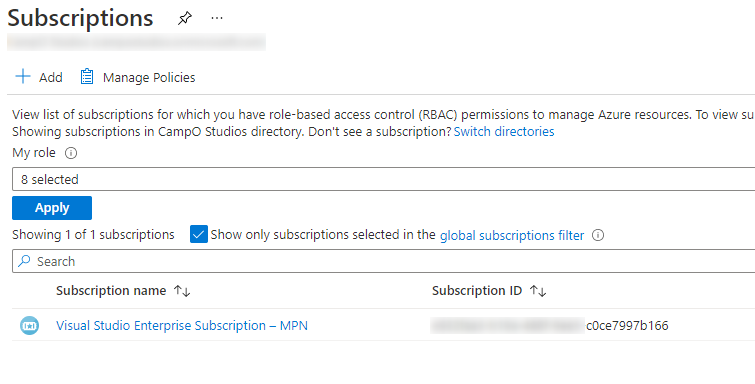Viewport: 755px width, 384px height.
Task: Add a new subscription
Action: (39, 77)
